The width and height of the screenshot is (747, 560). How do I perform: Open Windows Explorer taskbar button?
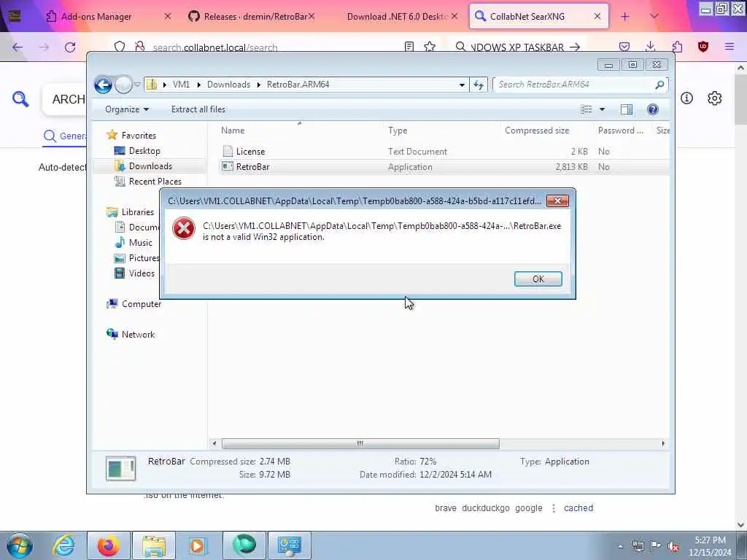(x=154, y=545)
